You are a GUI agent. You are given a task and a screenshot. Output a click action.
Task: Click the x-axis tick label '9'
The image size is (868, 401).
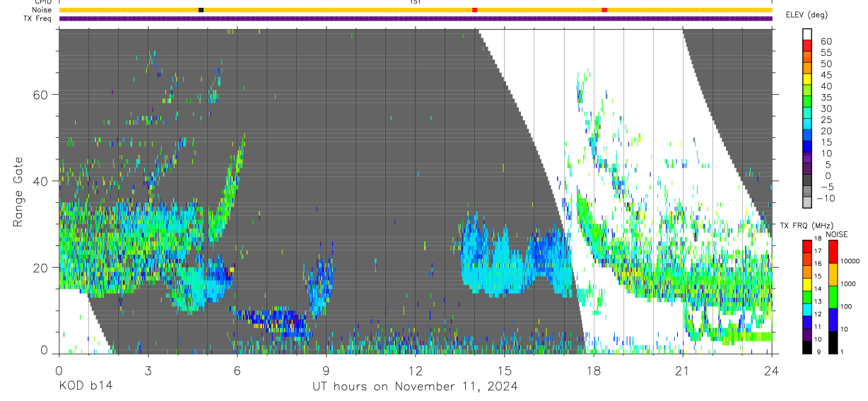coord(327,370)
